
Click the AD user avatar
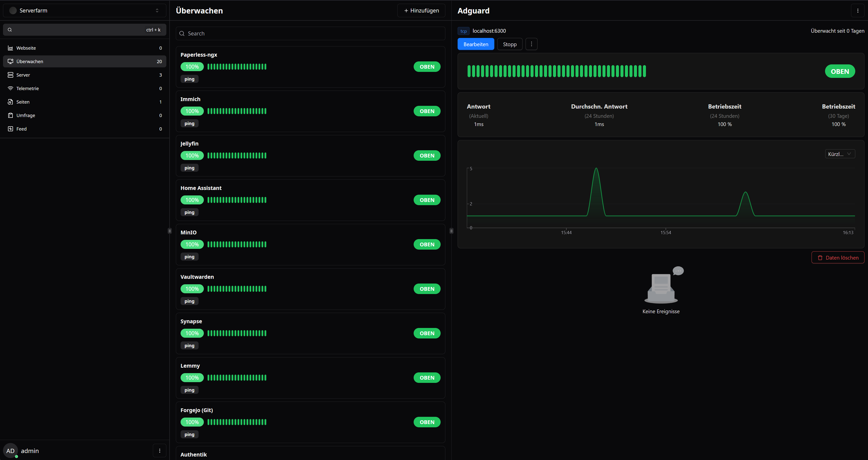pos(10,451)
